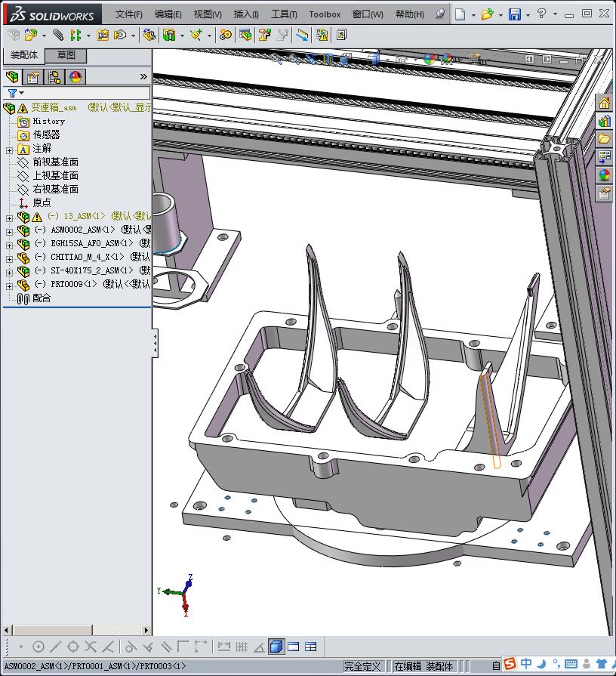Open the Toolbox menu
This screenshot has height=676, width=616.
point(325,14)
